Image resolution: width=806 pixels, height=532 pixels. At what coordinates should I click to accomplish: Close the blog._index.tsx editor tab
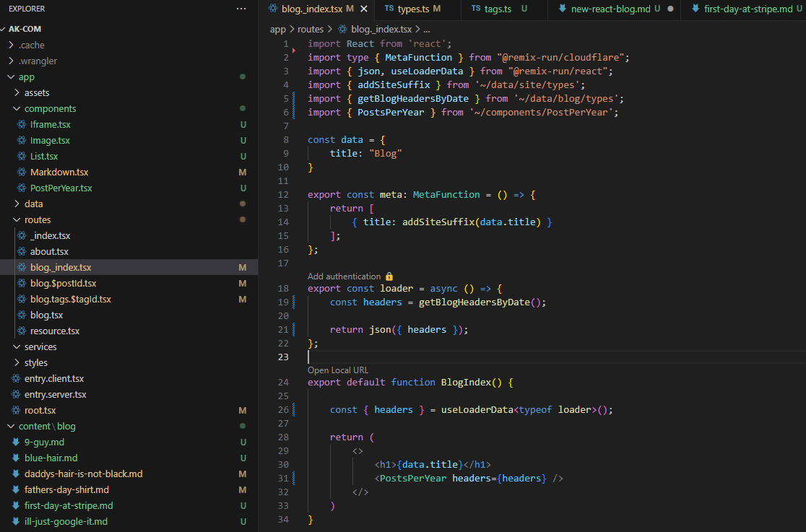(364, 9)
